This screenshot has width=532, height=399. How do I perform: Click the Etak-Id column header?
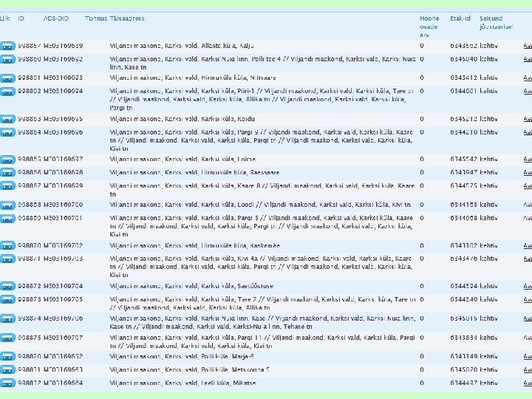[x=460, y=18]
